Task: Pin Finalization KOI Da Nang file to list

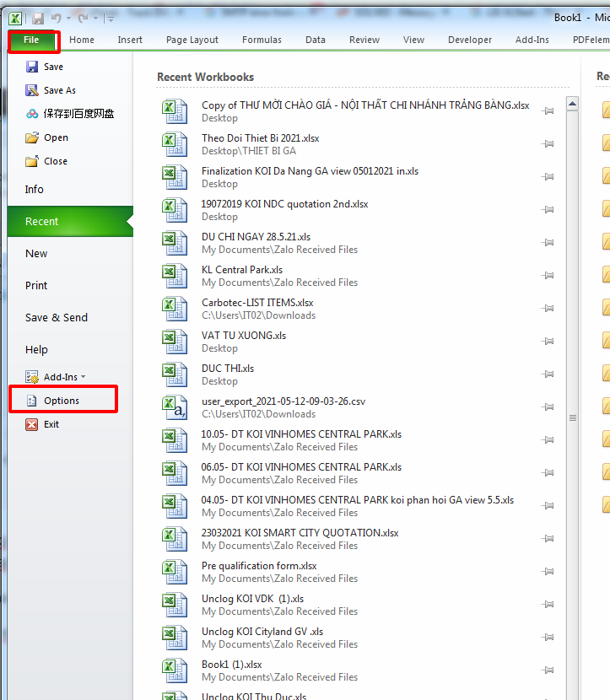Action: pos(548,177)
